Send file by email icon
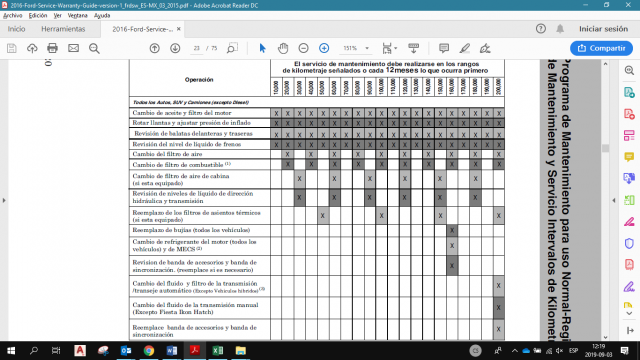 73,48
